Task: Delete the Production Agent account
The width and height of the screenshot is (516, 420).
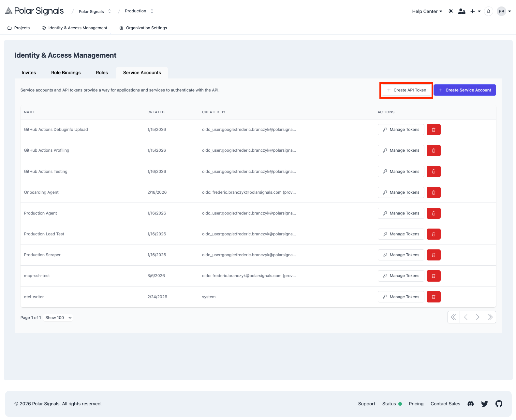Action: point(434,213)
